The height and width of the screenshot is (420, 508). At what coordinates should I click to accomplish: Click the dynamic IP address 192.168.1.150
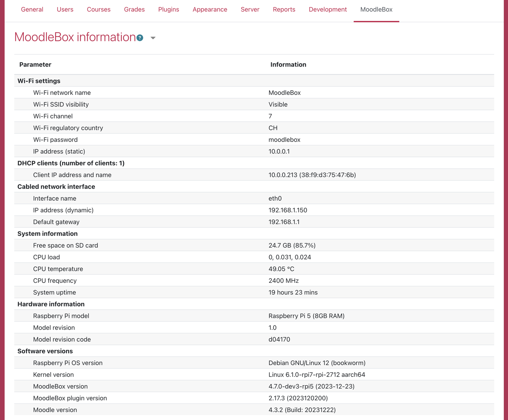click(x=288, y=210)
